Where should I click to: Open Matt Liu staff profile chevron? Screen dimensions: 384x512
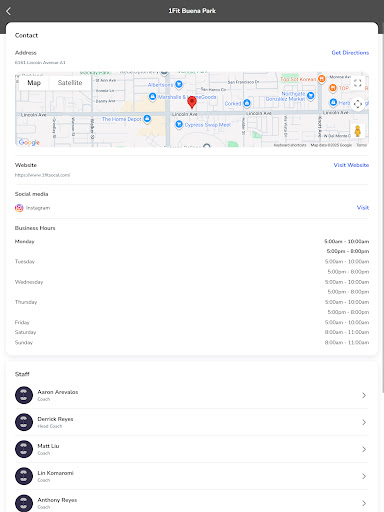364,449
